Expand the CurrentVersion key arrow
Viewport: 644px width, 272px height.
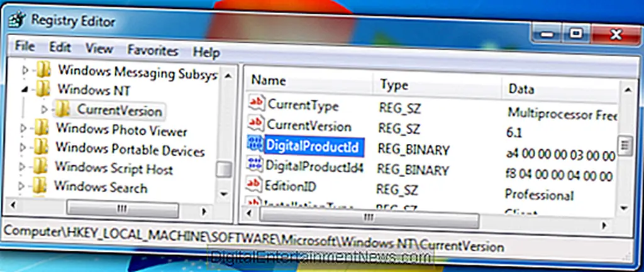pyautogui.click(x=44, y=111)
